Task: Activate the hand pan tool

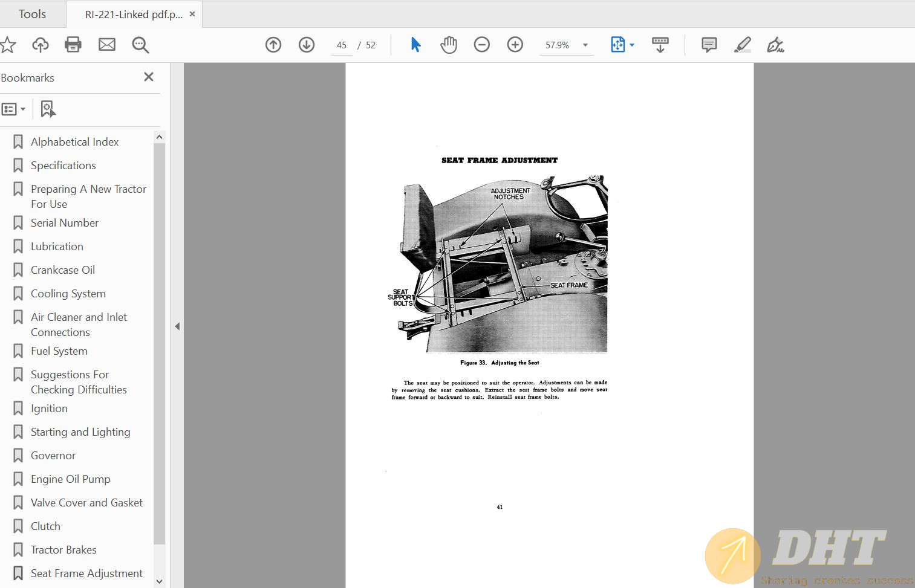Action: (x=449, y=45)
